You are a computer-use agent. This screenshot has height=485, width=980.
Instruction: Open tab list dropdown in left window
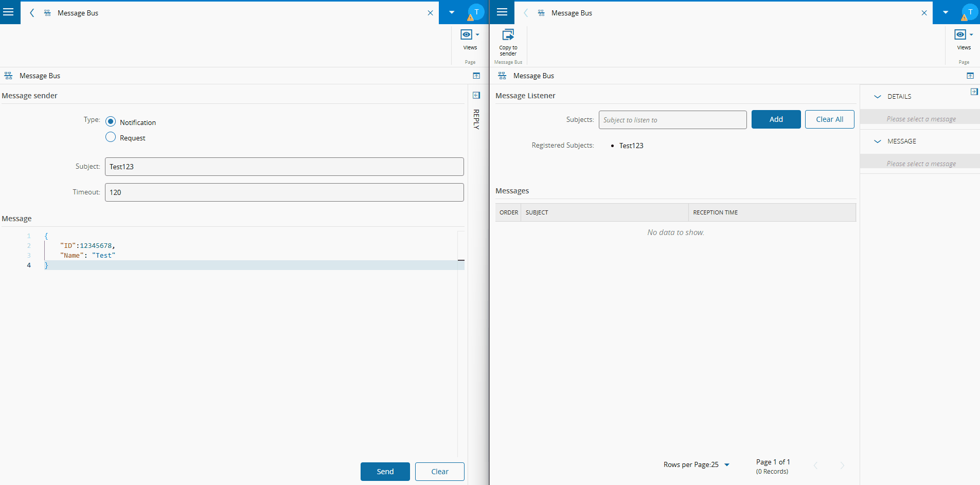click(x=451, y=12)
